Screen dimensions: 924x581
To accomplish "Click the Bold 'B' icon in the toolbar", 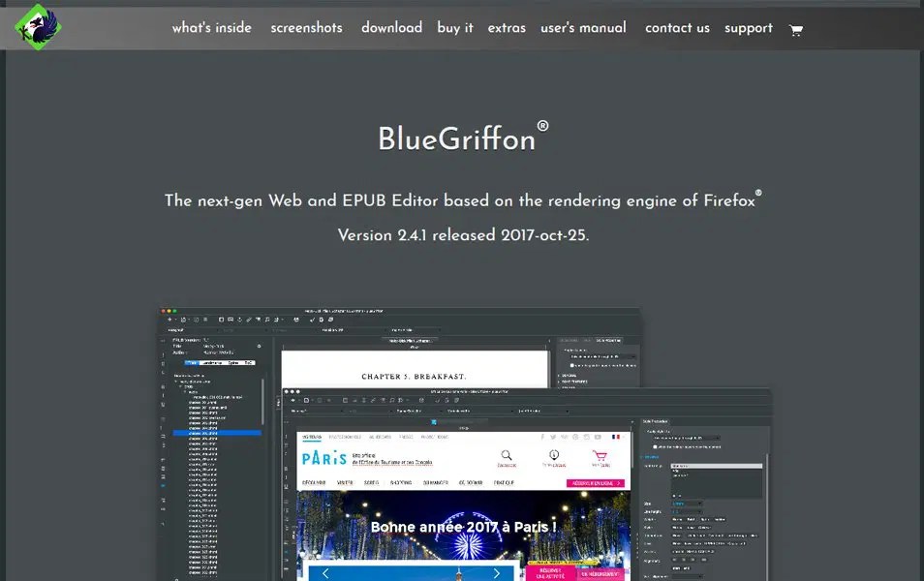I will (x=320, y=319).
